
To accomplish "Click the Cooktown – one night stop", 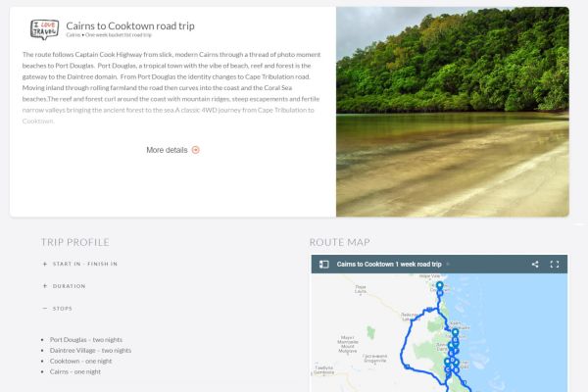I will (80, 361).
